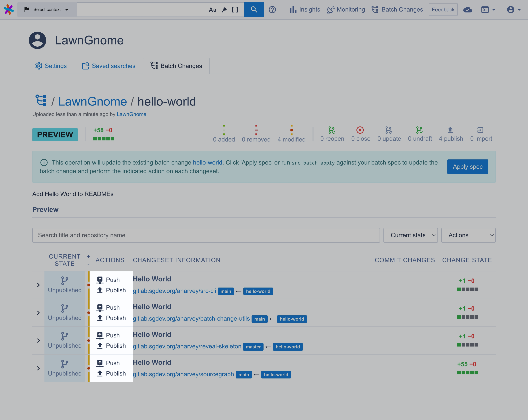Toggle structural search brackets
The width and height of the screenshot is (528, 420).
coord(235,9)
